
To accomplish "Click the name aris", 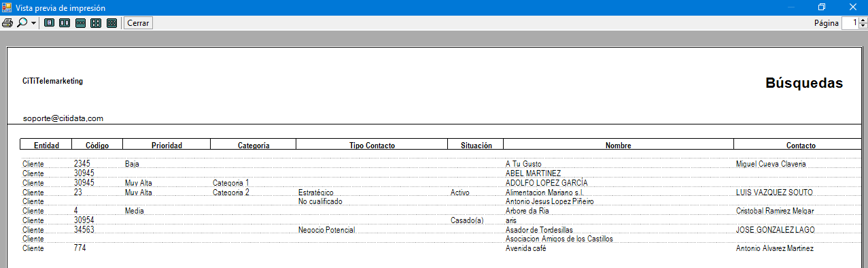I will click(511, 220).
